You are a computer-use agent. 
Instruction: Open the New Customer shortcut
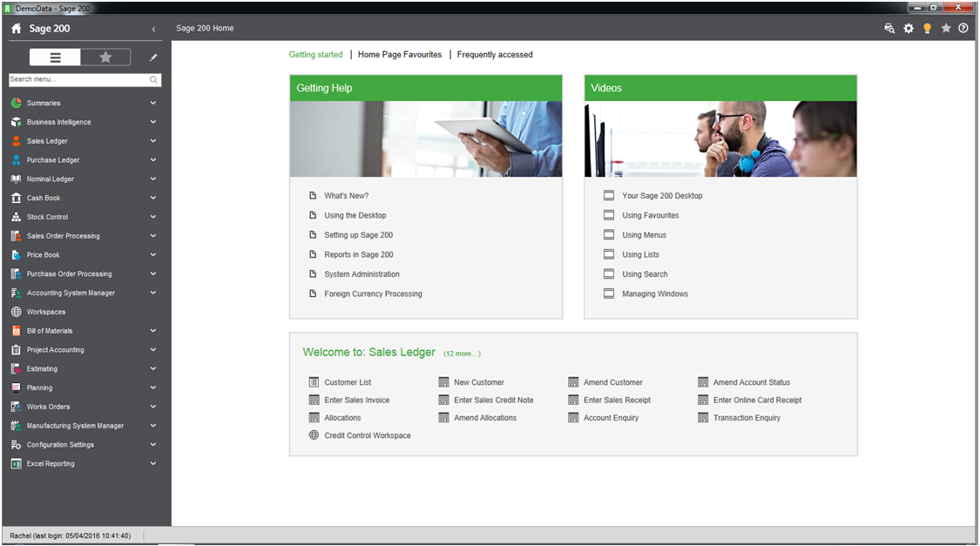(479, 382)
